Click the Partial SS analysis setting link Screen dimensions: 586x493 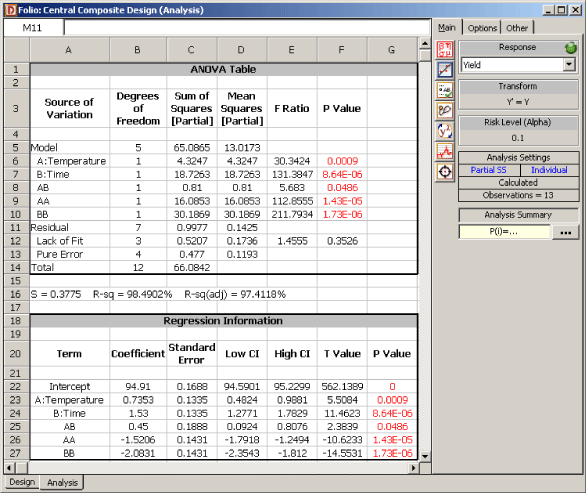[x=488, y=170]
